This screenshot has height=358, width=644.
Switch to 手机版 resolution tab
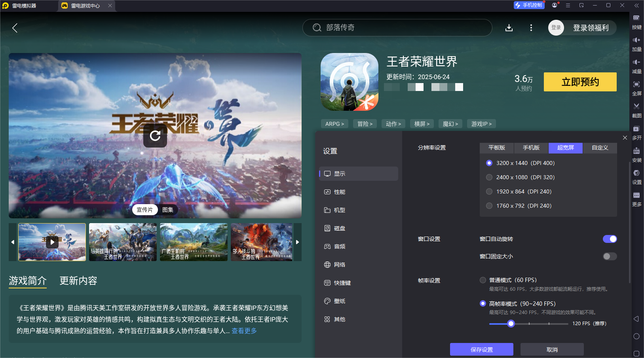click(x=531, y=148)
